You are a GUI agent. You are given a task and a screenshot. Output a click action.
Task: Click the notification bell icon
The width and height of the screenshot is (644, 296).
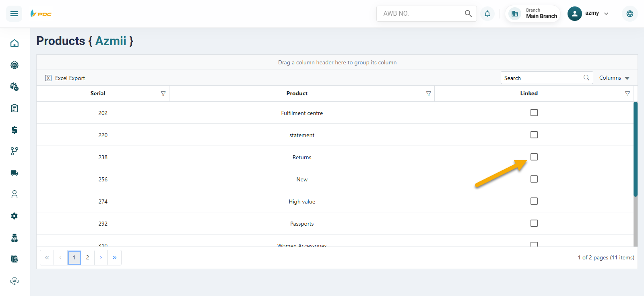(487, 14)
